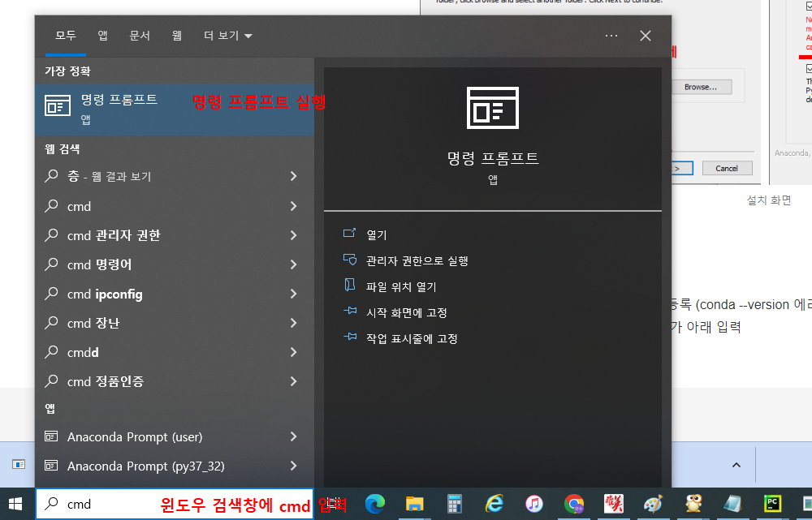
Task: Select the cmd ipconfig web suggestion
Action: tap(105, 294)
